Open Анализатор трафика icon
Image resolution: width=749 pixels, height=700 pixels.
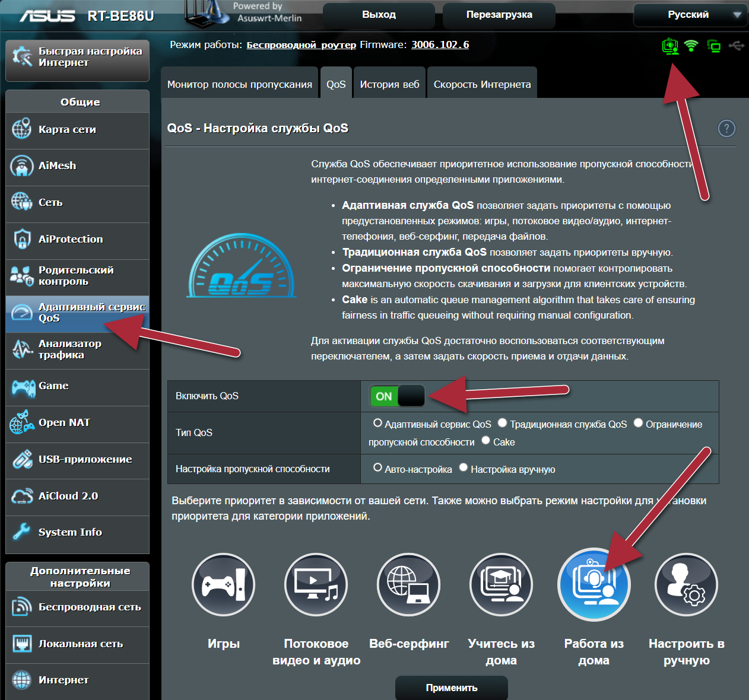point(22,349)
